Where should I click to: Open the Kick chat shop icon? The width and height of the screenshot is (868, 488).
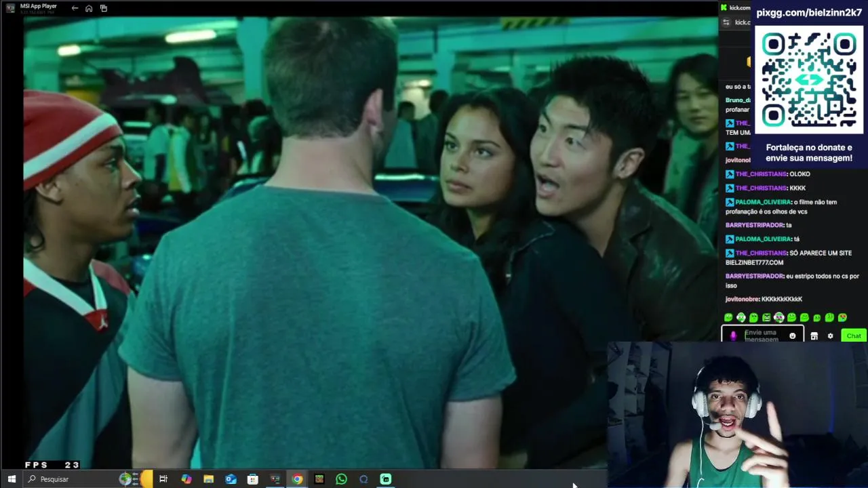pos(814,336)
